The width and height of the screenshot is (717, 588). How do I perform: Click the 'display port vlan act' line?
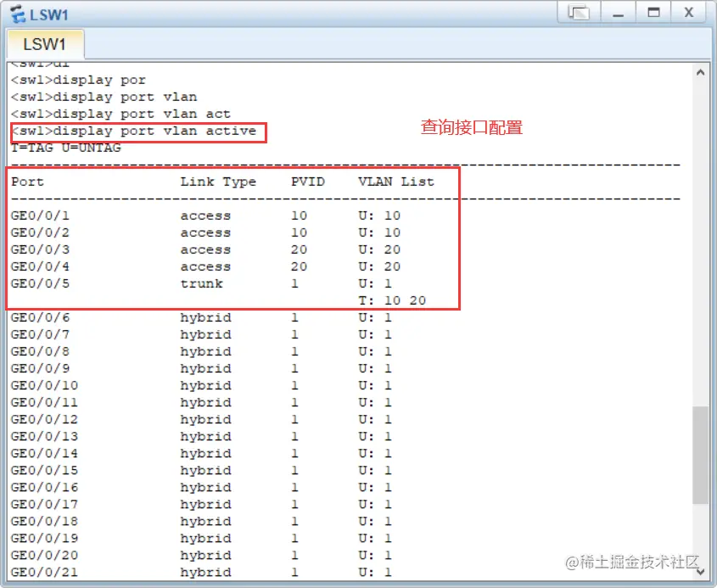point(120,114)
